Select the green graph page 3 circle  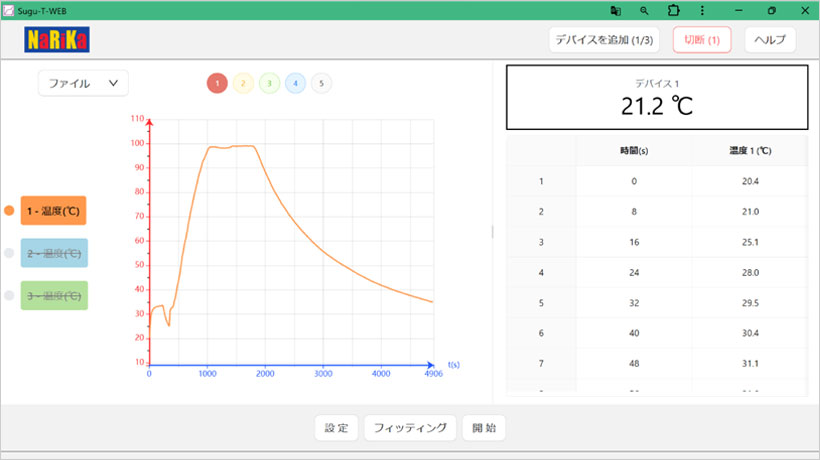(269, 83)
